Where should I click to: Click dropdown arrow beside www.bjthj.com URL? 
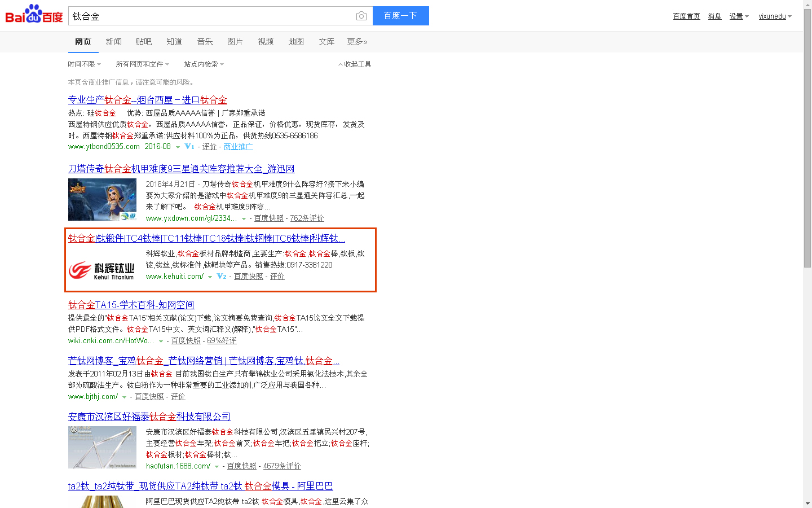click(124, 397)
